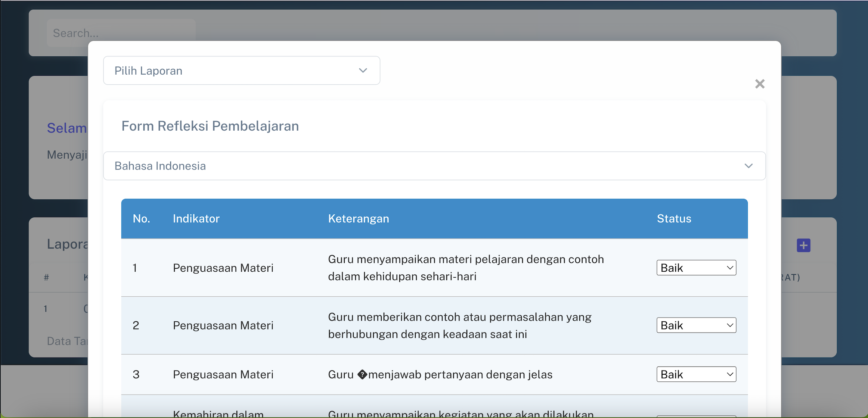Viewport: 868px width, 418px height.
Task: Click the Status column header
Action: pyautogui.click(x=674, y=218)
